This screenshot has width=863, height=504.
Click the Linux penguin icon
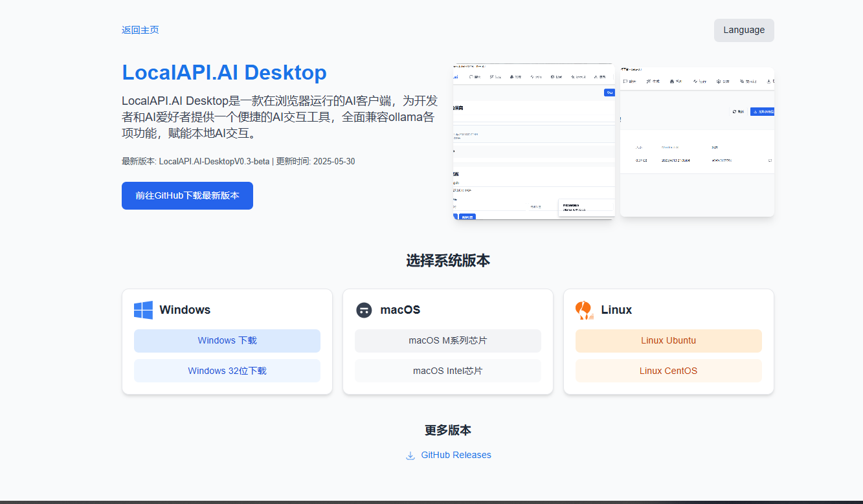(x=585, y=310)
